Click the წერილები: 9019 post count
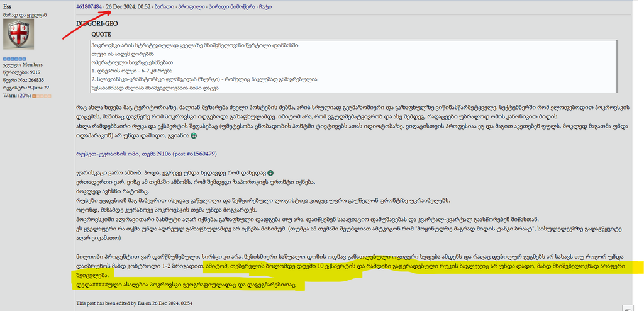 tap(21, 72)
